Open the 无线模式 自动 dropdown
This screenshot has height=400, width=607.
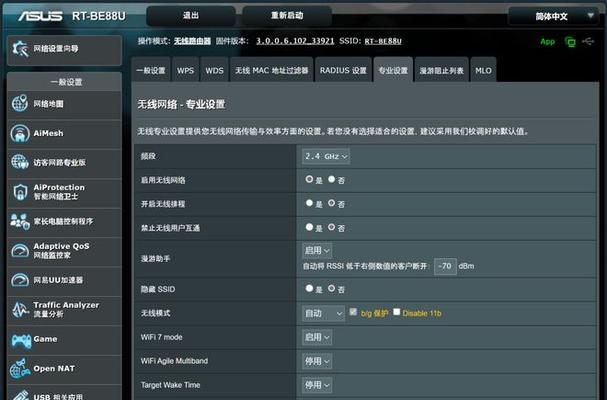323,313
